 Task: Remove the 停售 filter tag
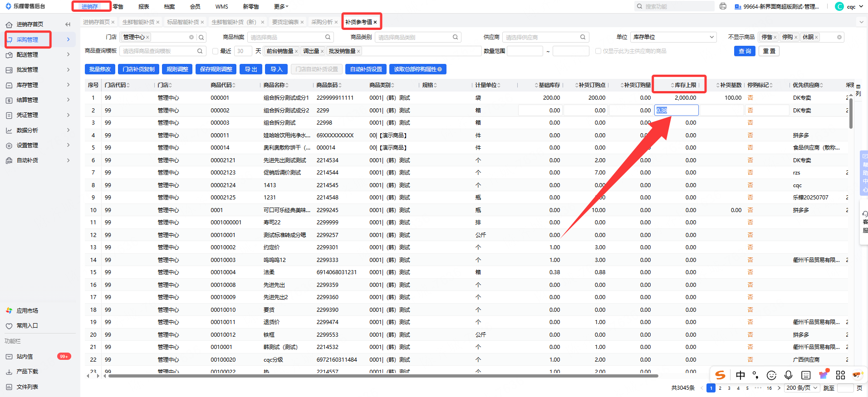coord(775,37)
